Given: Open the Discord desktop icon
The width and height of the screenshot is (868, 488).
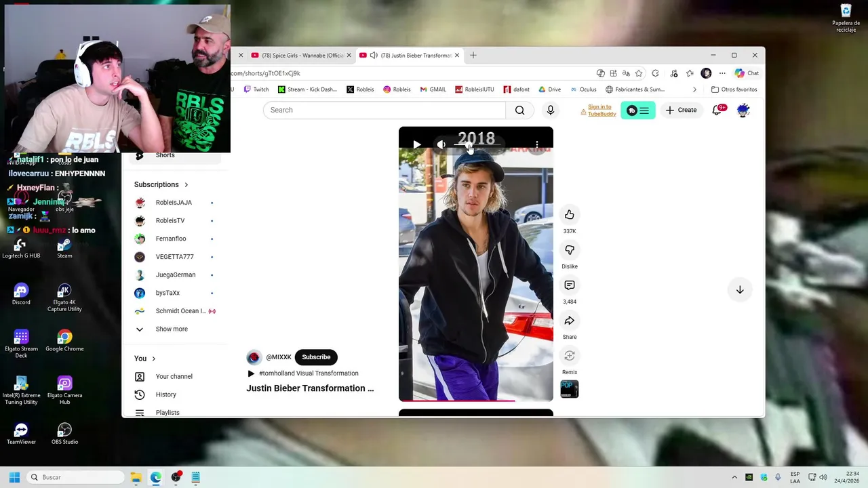Looking at the screenshot, I should (21, 294).
